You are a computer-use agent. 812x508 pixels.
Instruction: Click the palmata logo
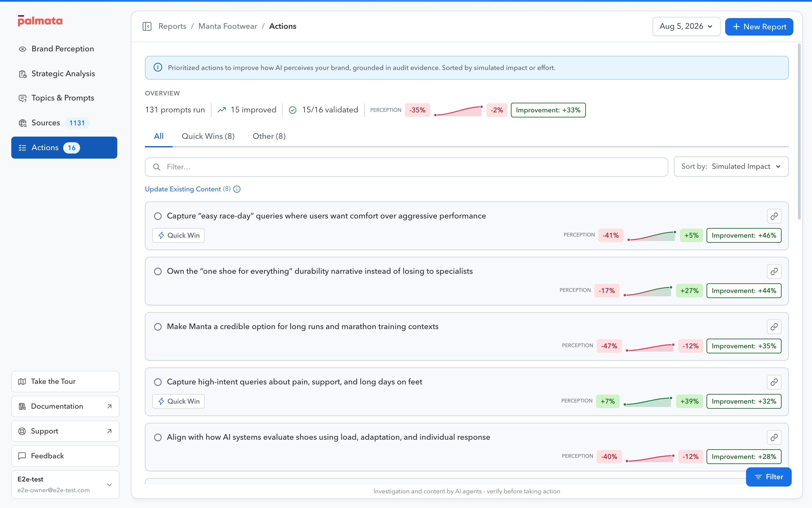tap(40, 21)
